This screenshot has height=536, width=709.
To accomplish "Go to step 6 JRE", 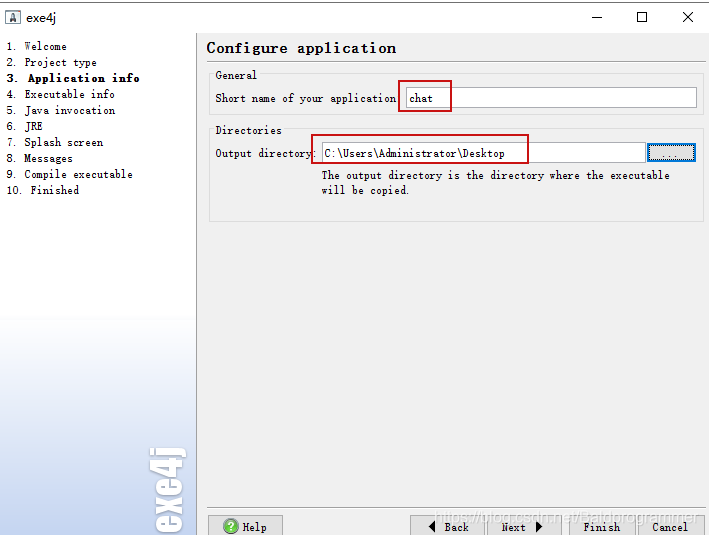I will [25, 126].
